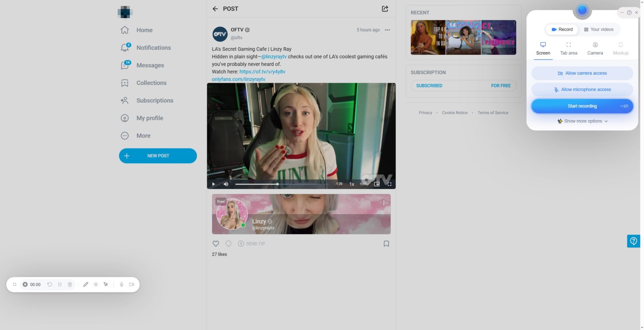Open the three-dot menu on Linzy's profile card
Image resolution: width=644 pixels, height=330 pixels.
(384, 202)
